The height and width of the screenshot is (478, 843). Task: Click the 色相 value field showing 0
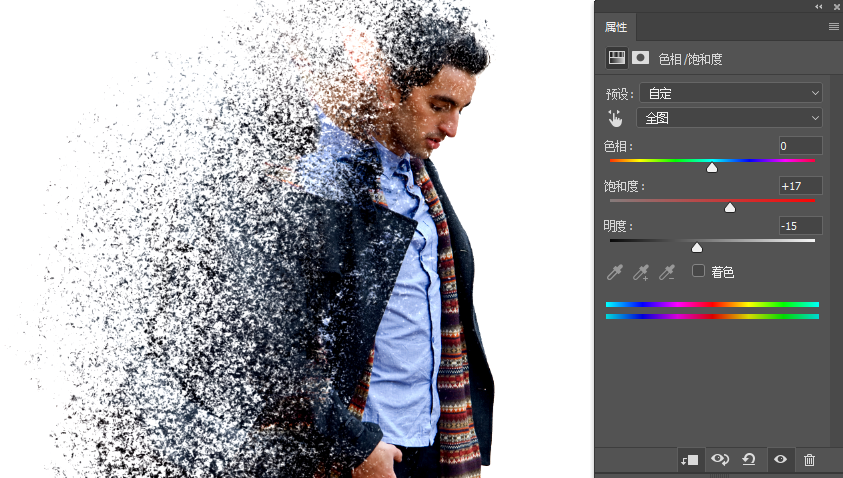coord(801,146)
